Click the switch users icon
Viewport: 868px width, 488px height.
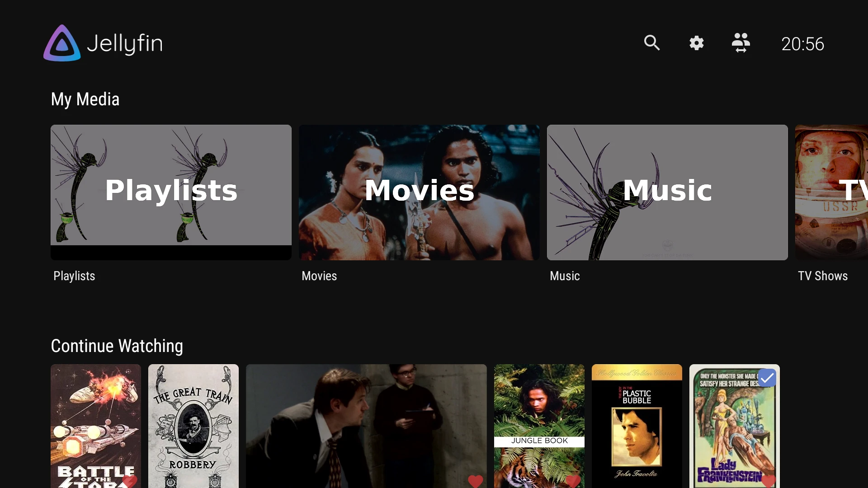(741, 43)
